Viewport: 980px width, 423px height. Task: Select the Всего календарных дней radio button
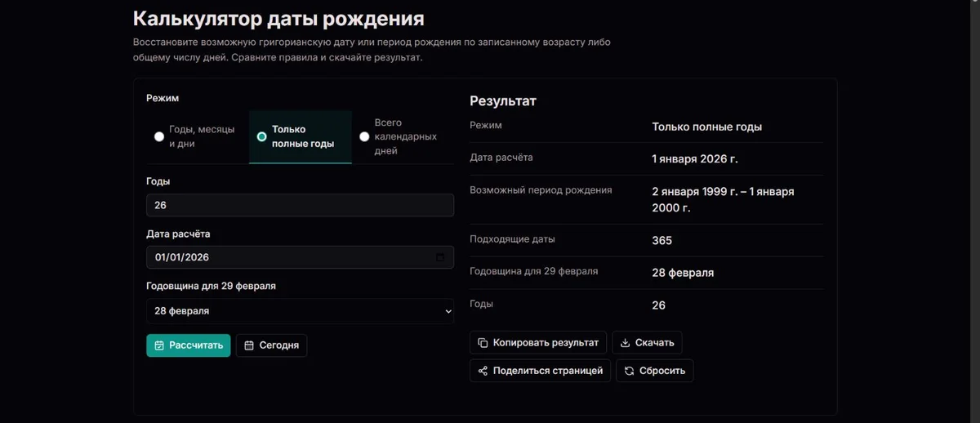click(364, 136)
